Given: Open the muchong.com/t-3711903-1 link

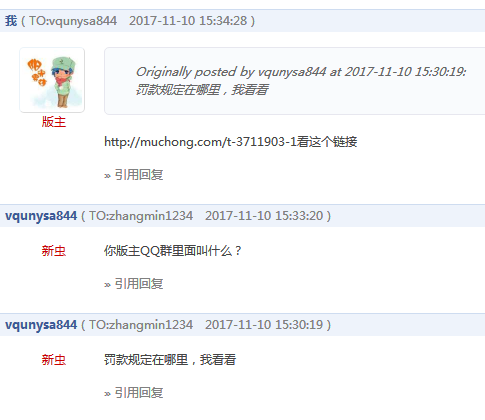Looking at the screenshot, I should tap(200, 142).
